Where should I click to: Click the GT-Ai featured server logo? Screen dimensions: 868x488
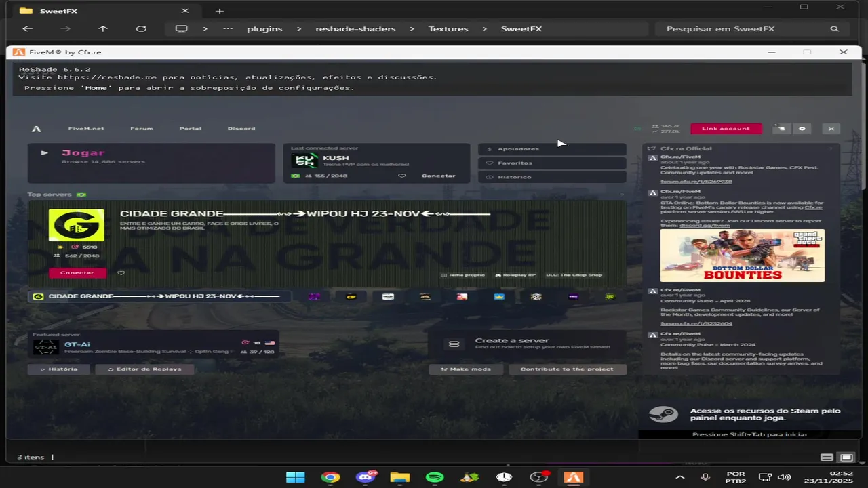tap(46, 347)
